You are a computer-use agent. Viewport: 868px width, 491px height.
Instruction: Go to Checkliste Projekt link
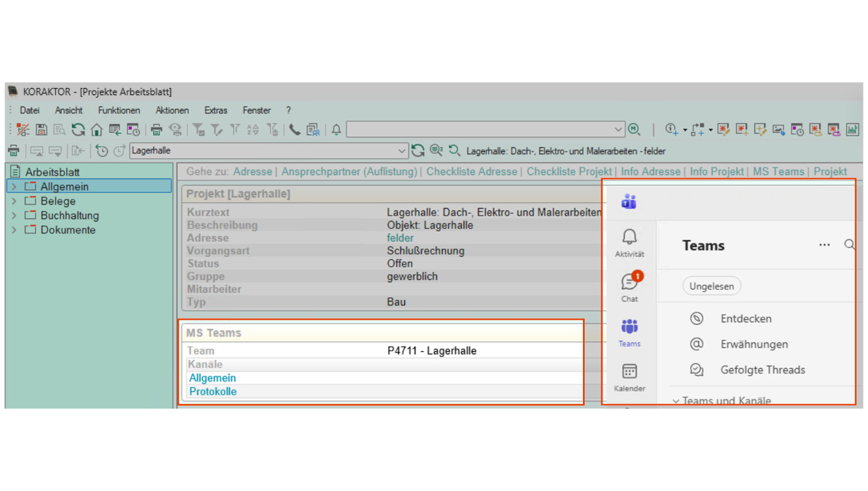coord(569,171)
